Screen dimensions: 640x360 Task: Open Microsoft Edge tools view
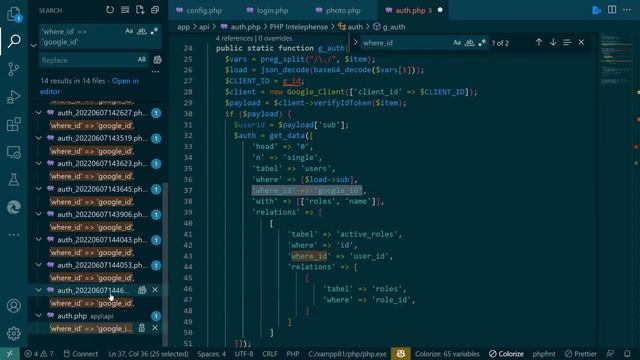tap(14, 207)
